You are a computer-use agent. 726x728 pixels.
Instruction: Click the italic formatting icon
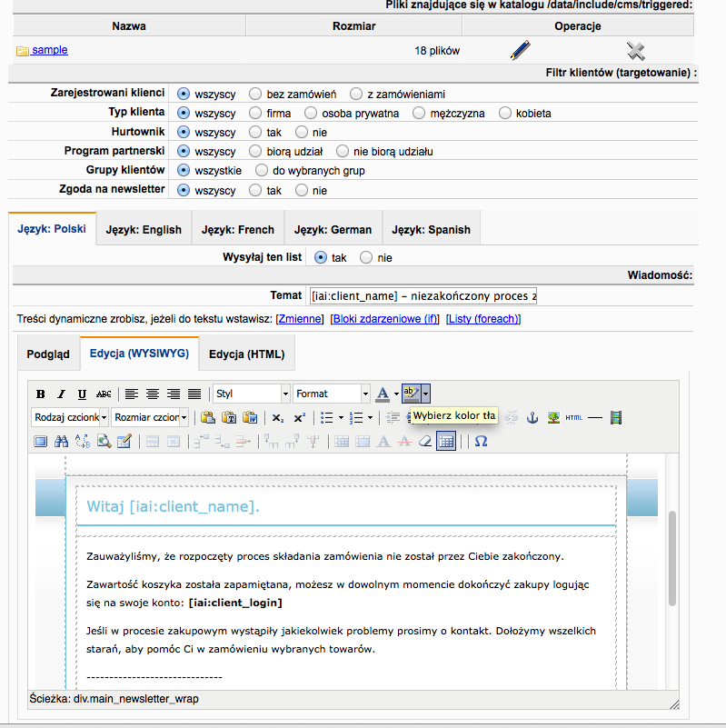61,394
